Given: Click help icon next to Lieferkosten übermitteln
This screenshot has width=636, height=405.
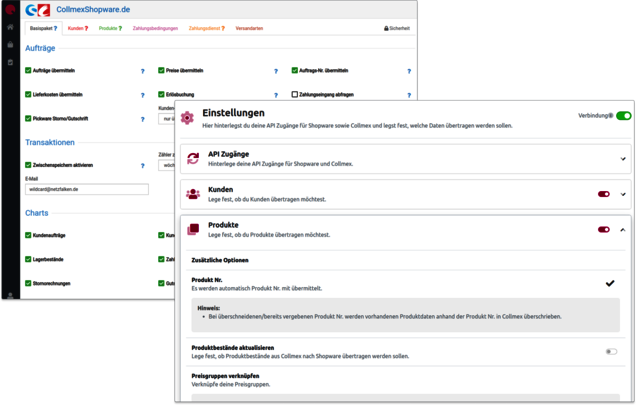Looking at the screenshot, I should (142, 95).
